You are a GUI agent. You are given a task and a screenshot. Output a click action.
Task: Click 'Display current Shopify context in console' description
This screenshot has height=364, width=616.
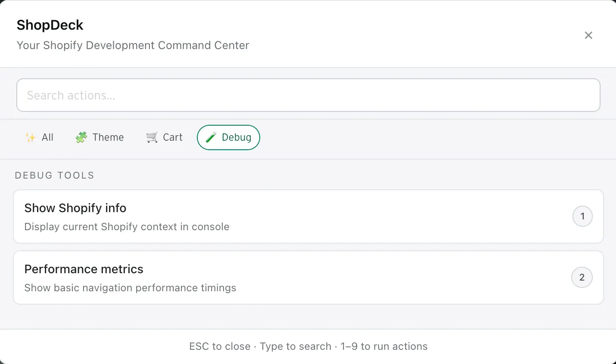(127, 227)
